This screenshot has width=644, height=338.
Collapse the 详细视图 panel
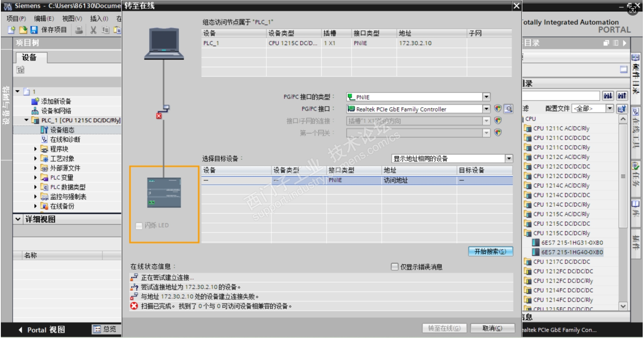tap(18, 220)
